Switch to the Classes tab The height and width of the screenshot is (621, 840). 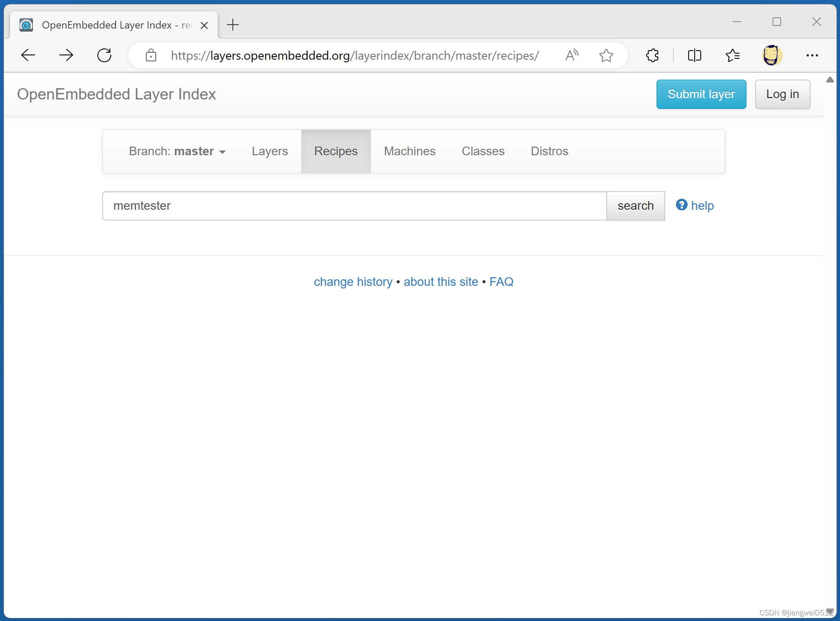click(483, 151)
